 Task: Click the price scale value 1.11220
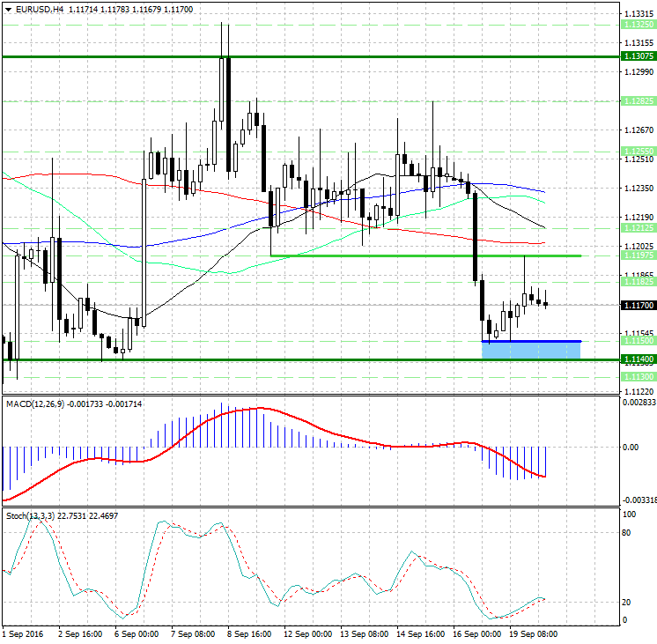point(639,392)
